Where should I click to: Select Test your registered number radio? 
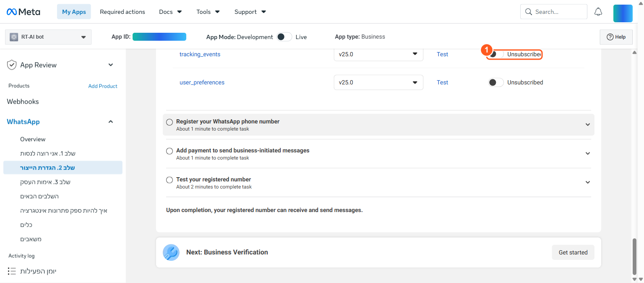tap(169, 180)
